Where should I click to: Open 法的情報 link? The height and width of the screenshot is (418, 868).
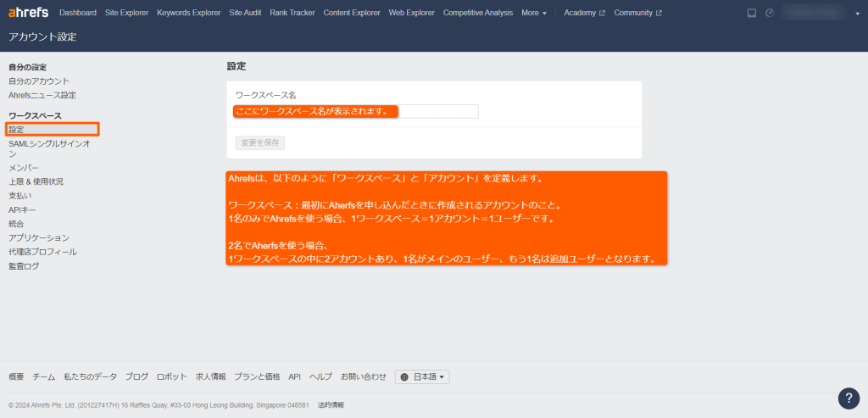pyautogui.click(x=331, y=405)
